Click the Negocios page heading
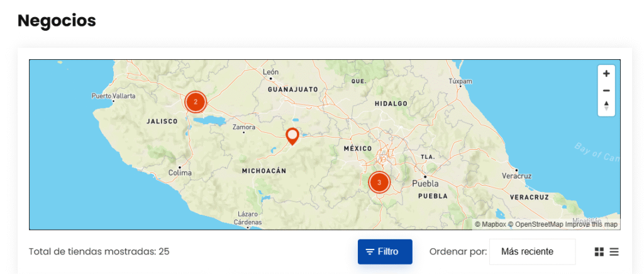 [x=57, y=21]
